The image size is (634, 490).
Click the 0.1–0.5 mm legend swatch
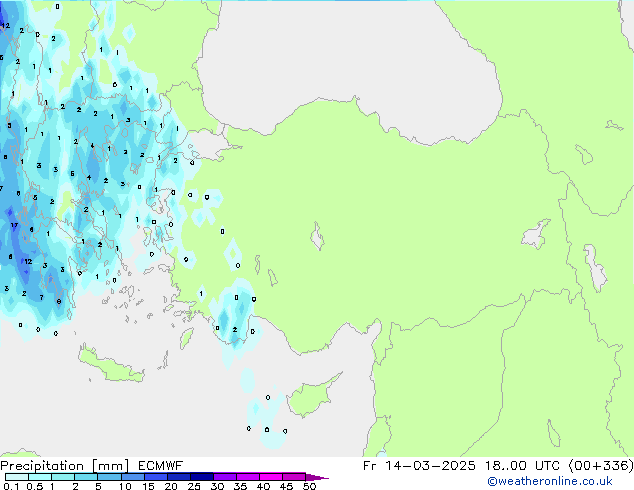click(17, 477)
